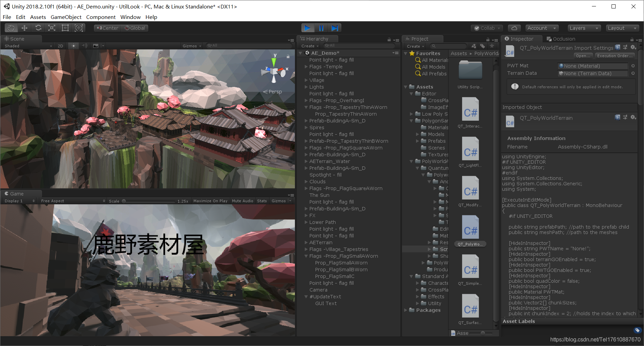This screenshot has height=346, width=644.
Task: Click the scene orientation gizmo
Action: point(274,71)
